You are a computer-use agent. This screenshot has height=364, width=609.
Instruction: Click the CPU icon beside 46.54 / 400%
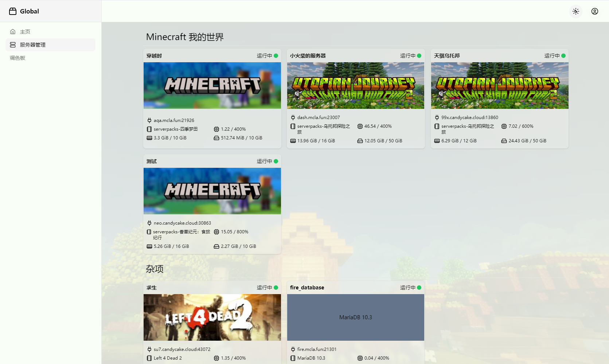point(360,126)
